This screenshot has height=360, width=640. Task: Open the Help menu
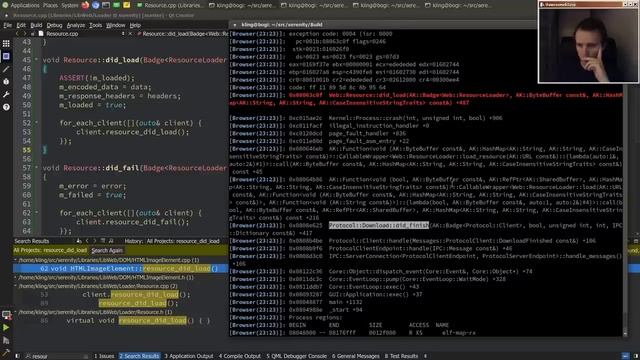[x=135, y=25]
